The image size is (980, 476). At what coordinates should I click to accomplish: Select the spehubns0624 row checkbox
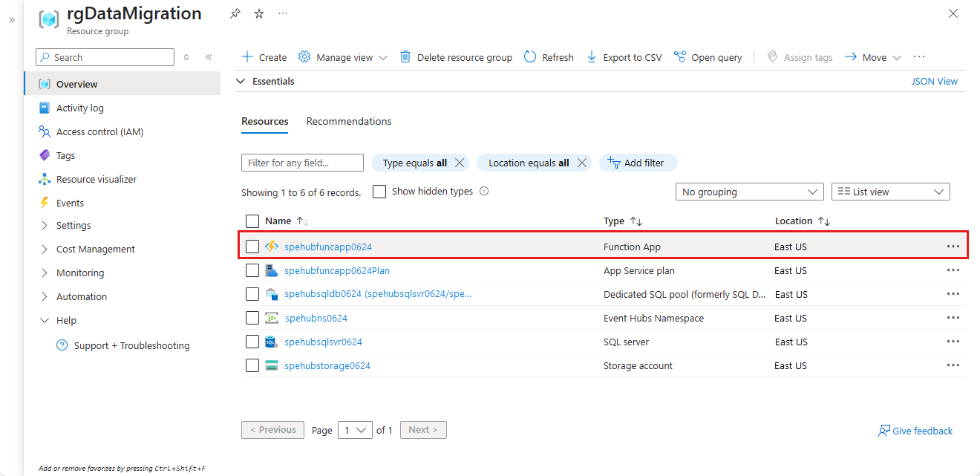[x=252, y=318]
